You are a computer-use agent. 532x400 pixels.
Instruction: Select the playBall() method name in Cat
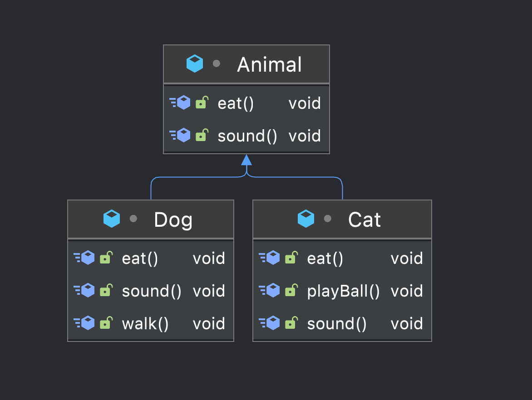343,291
